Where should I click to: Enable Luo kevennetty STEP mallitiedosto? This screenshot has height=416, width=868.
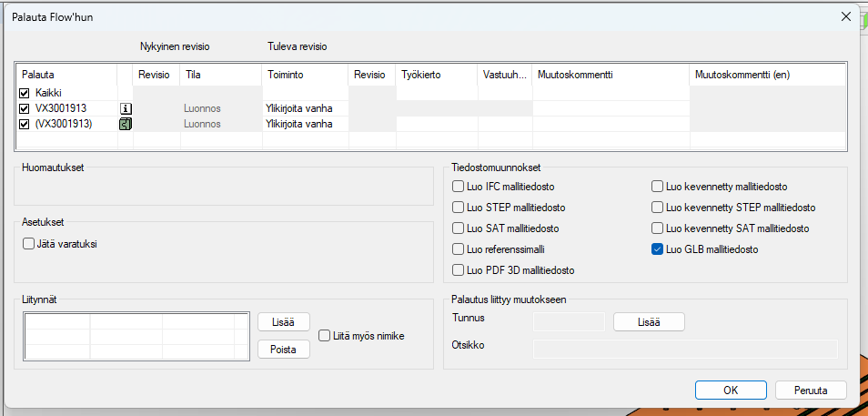click(x=658, y=208)
